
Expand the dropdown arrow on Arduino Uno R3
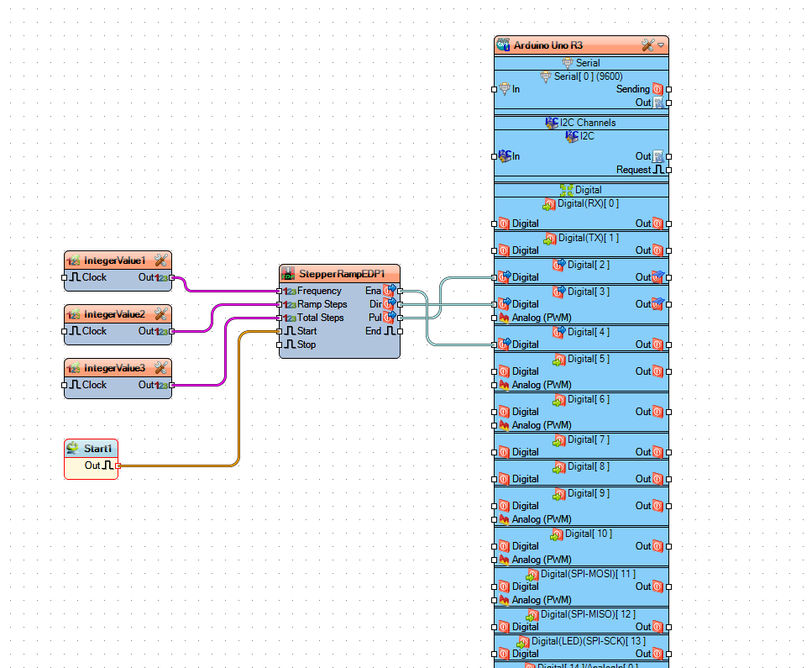661,45
